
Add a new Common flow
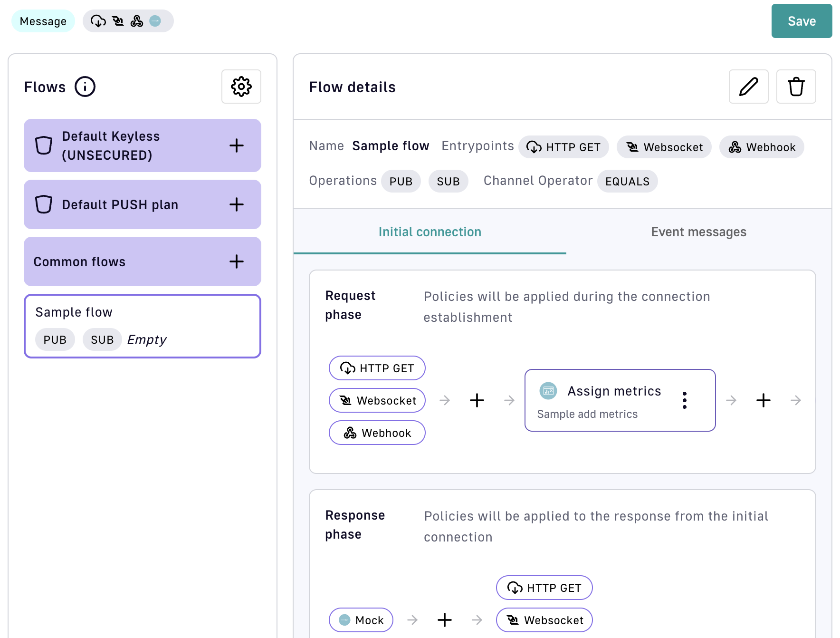236,261
